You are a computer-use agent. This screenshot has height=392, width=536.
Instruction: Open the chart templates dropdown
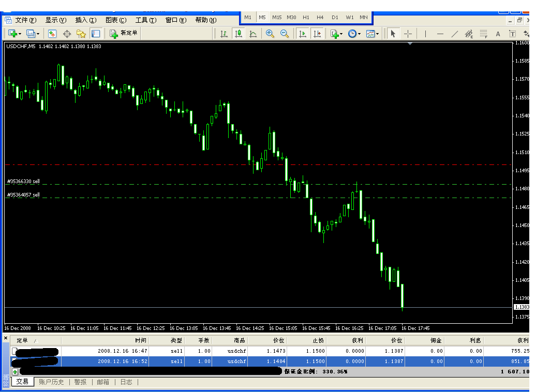click(373, 34)
